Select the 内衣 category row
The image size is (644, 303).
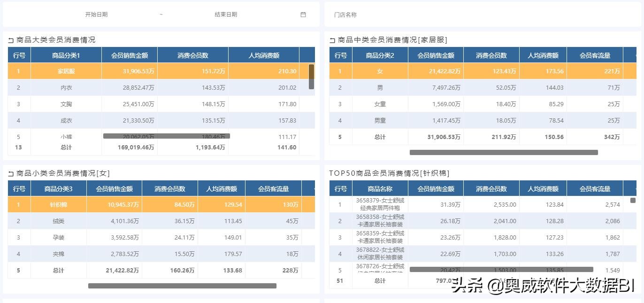(x=65, y=87)
